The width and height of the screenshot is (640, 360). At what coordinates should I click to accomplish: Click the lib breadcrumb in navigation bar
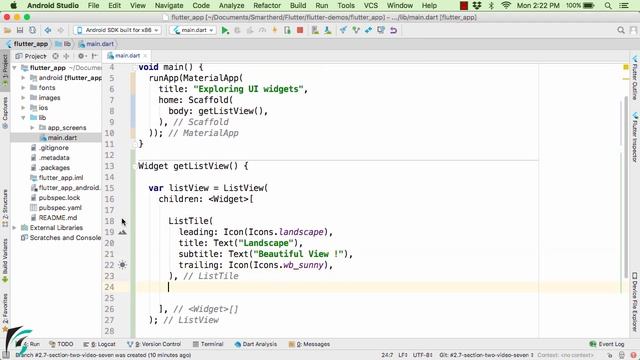[63, 44]
